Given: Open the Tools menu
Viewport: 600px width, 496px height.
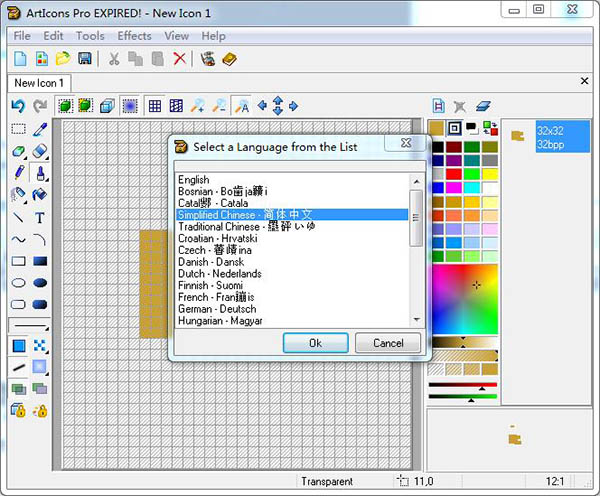Looking at the screenshot, I should coord(90,36).
